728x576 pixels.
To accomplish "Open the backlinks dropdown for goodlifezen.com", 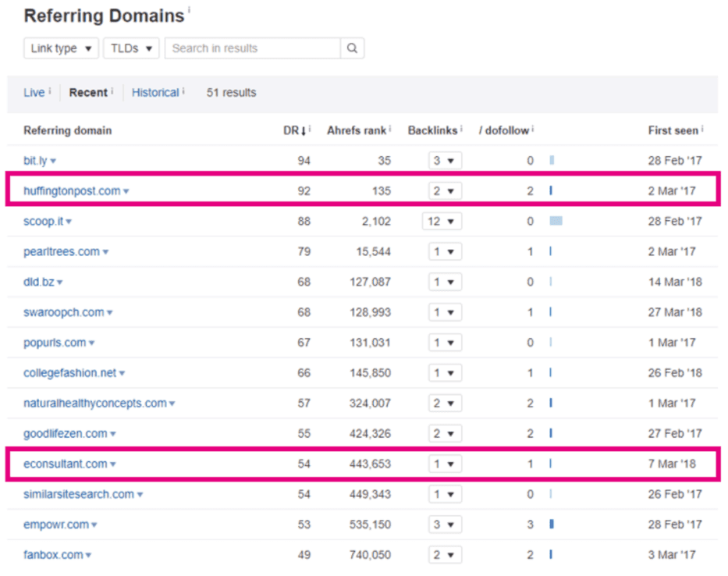I will click(445, 434).
